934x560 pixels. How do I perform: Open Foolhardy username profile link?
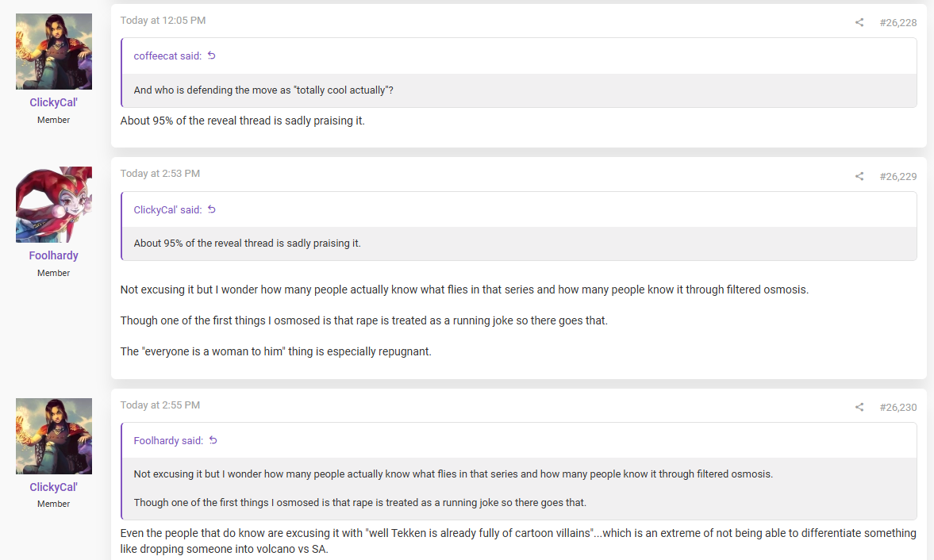tap(54, 255)
